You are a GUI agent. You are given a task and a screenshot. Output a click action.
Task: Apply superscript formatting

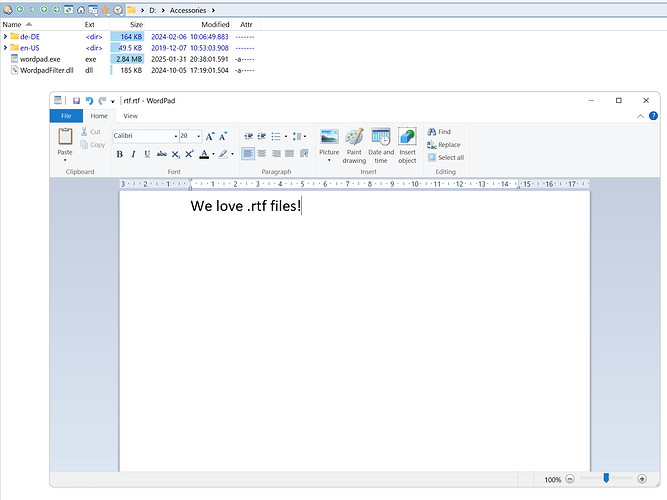tap(189, 154)
